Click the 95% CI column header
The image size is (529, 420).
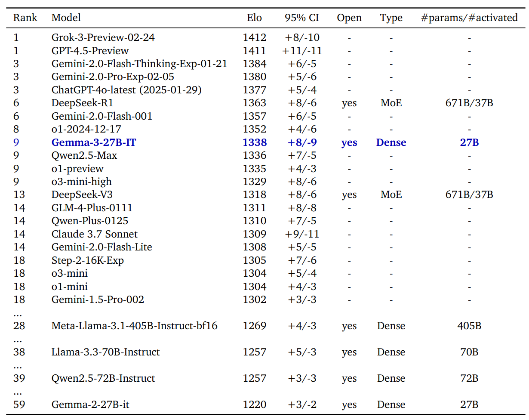(302, 18)
